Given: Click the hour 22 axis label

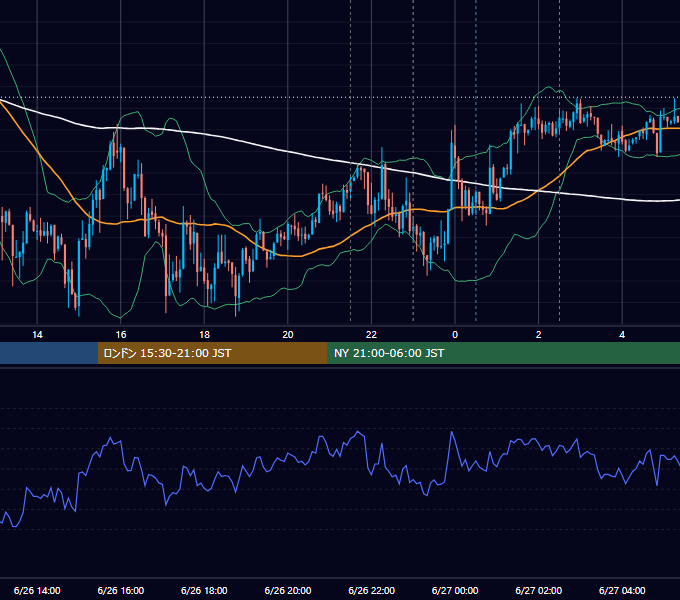Looking at the screenshot, I should [x=371, y=335].
